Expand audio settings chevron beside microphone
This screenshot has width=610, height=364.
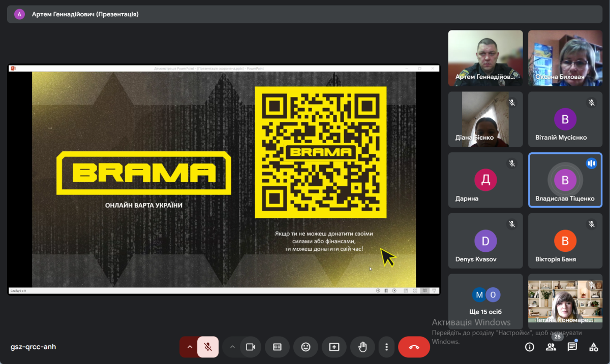pos(189,347)
